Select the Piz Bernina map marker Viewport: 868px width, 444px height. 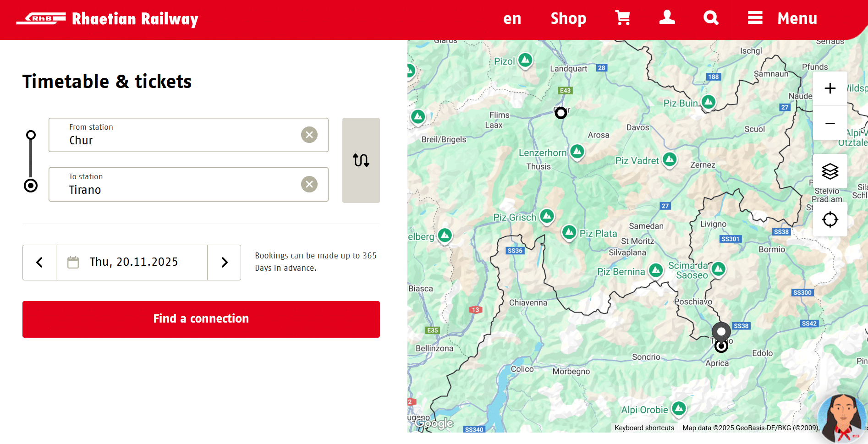[x=656, y=270]
